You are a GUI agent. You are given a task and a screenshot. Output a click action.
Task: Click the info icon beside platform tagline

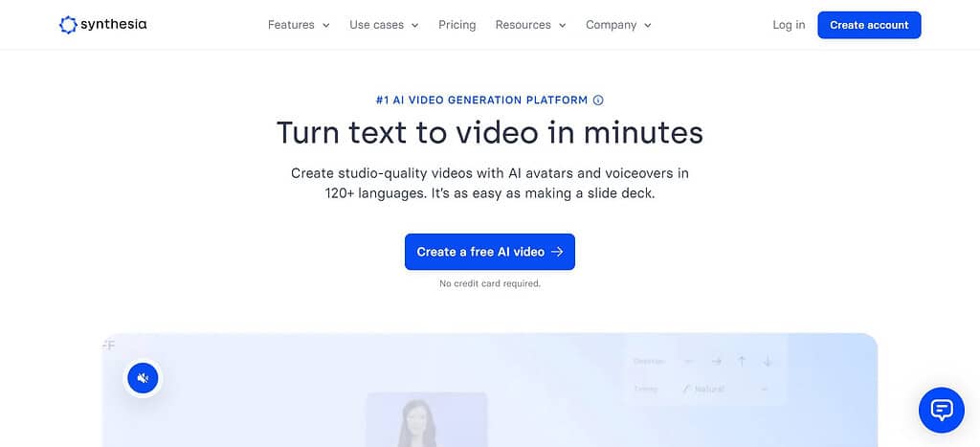pyautogui.click(x=598, y=101)
